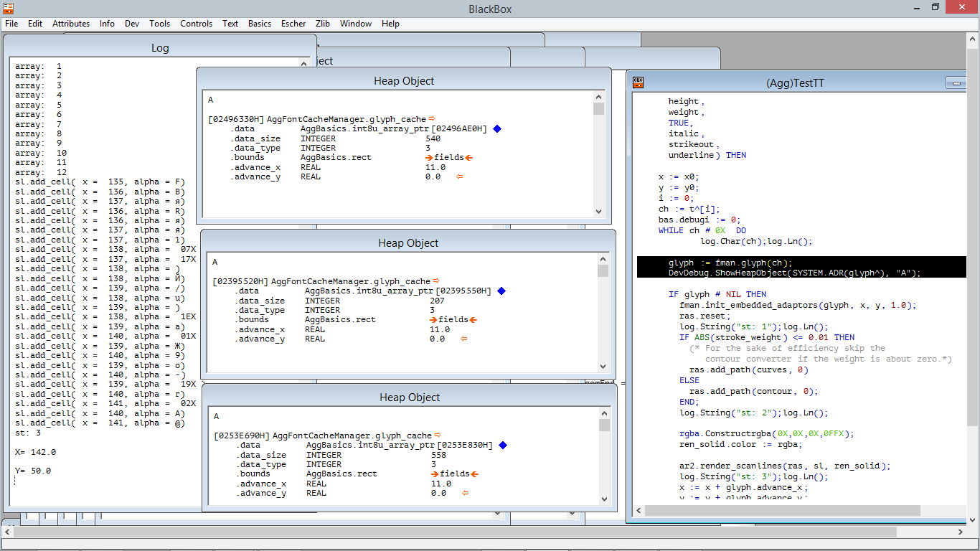Open the Escher menu
980x551 pixels.
[x=293, y=24]
